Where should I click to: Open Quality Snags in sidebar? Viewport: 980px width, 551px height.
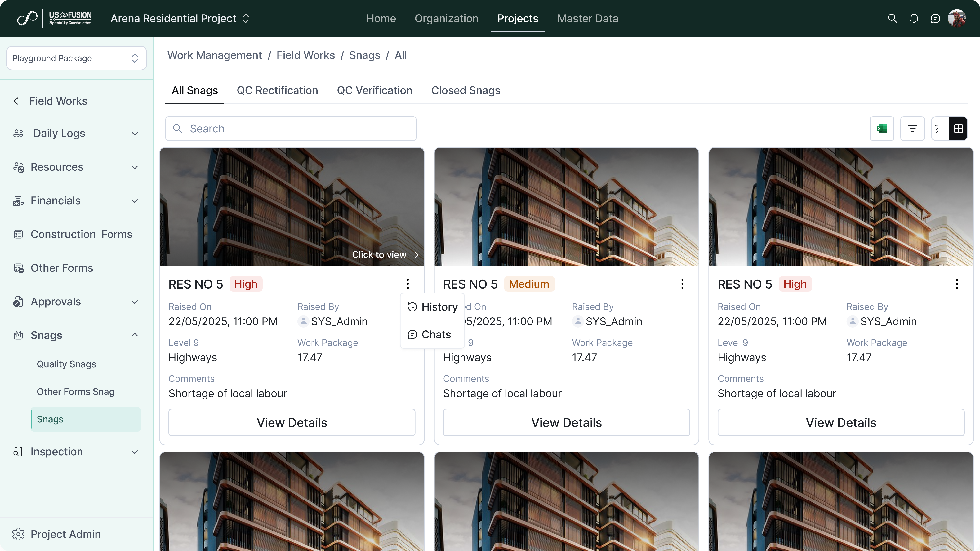(67, 364)
